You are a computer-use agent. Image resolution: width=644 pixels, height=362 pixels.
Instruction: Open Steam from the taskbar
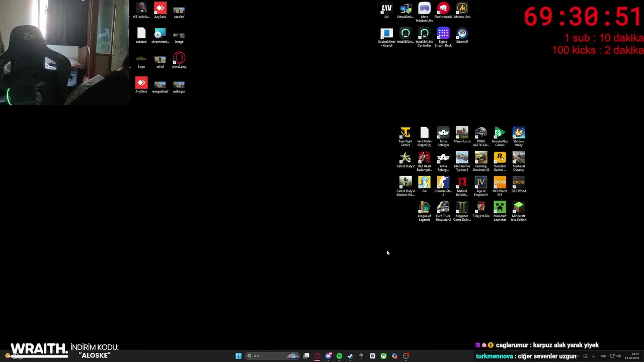(350, 356)
